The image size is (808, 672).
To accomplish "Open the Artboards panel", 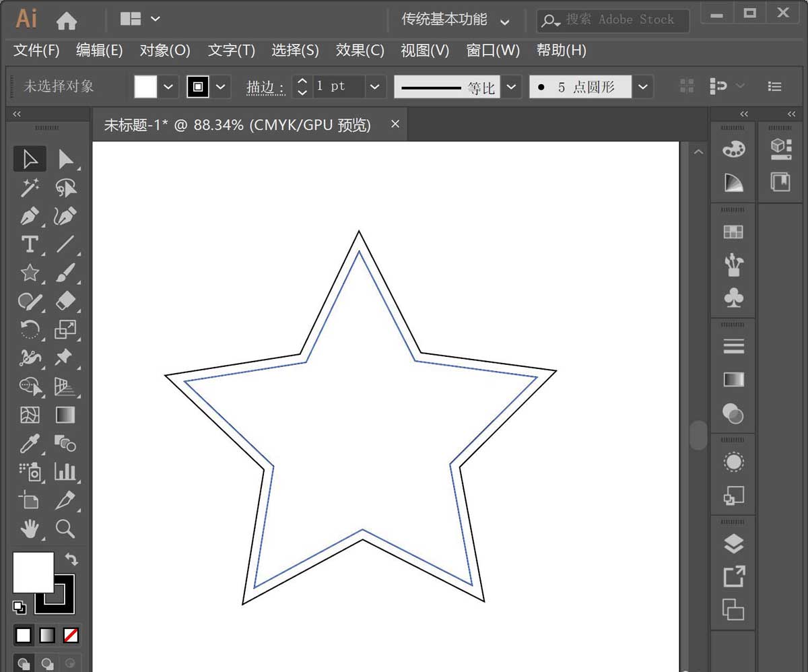I will tap(733, 609).
